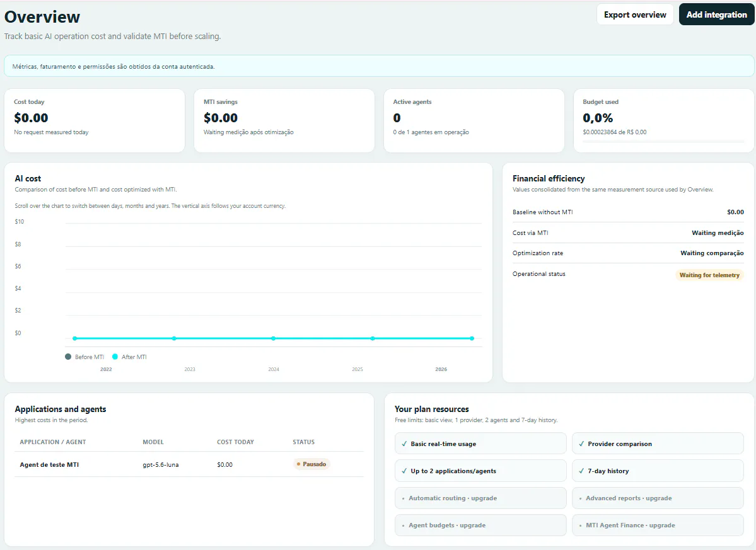Click the Waiting medição value
Screen dimensions: 756x550
click(718, 232)
